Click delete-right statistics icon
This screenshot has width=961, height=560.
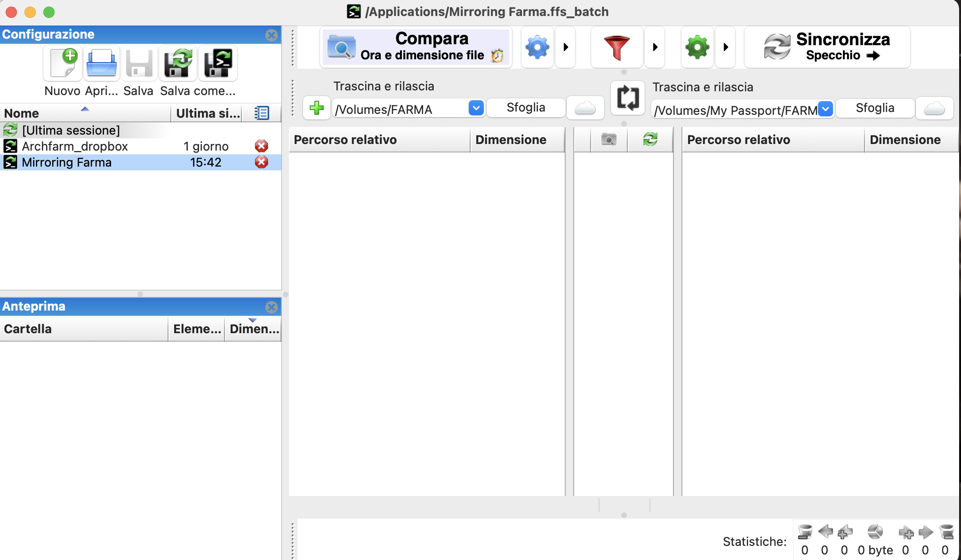[x=946, y=532]
